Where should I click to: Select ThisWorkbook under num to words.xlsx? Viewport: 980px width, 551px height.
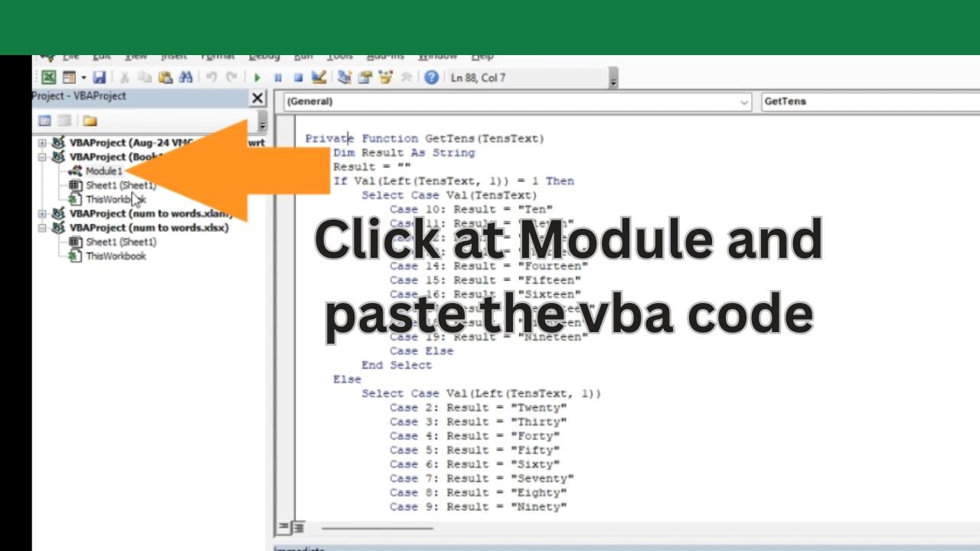pyautogui.click(x=116, y=256)
